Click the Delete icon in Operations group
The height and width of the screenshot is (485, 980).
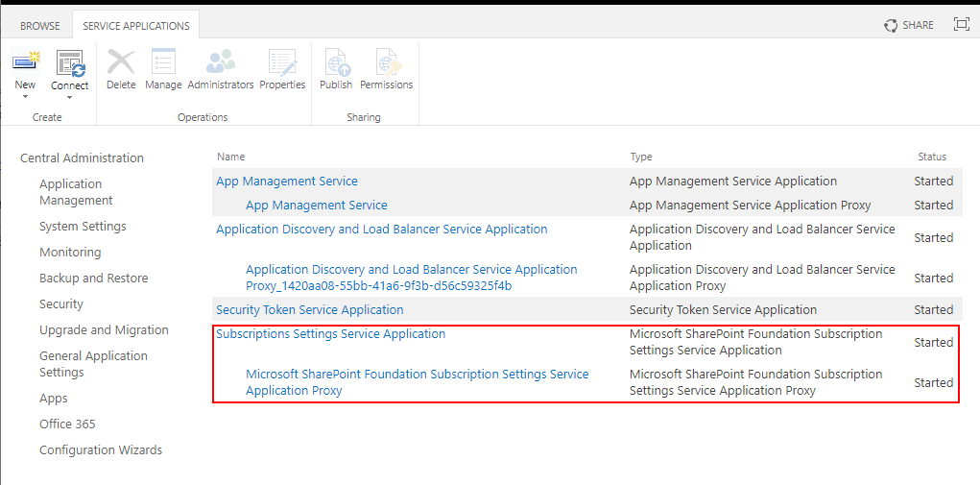point(121,62)
